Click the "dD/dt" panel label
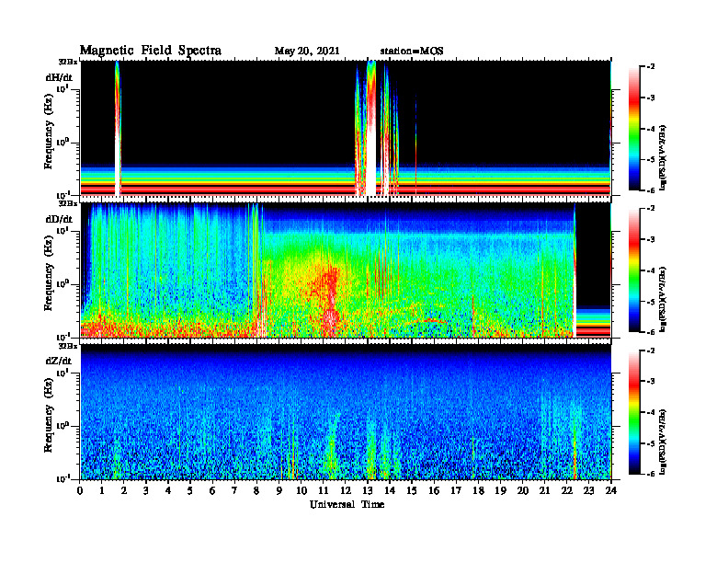This screenshot has width=728, height=563. (x=59, y=219)
